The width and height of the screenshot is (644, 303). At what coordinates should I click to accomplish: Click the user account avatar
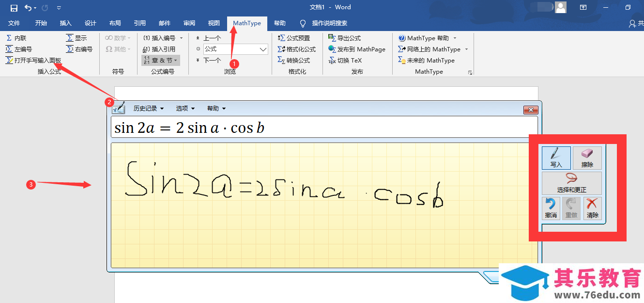click(561, 7)
